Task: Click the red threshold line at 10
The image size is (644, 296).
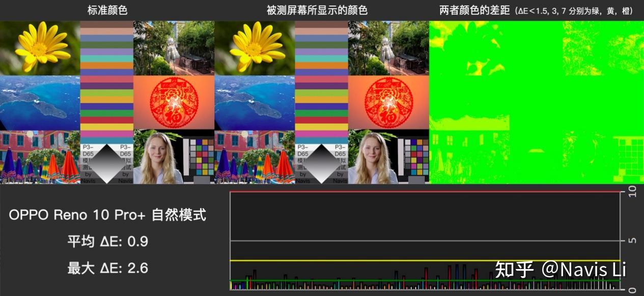Action: click(426, 192)
